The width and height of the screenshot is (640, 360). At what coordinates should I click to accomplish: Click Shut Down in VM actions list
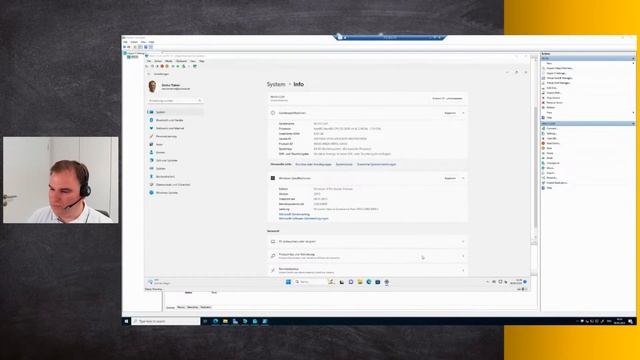(x=553, y=143)
